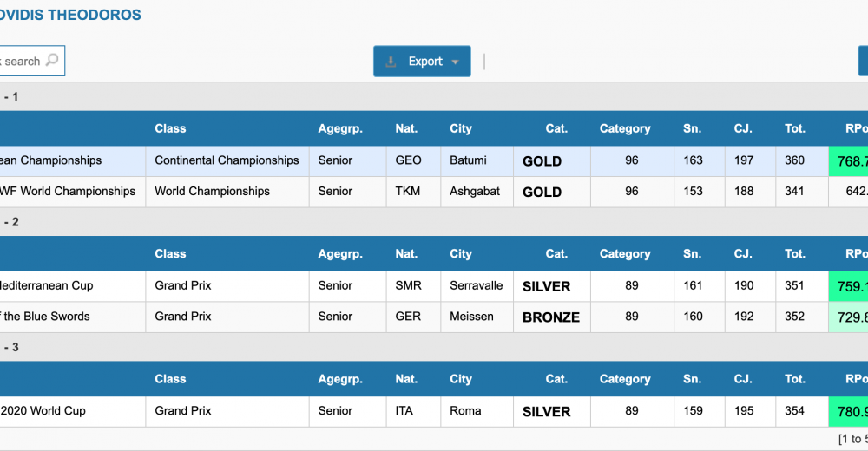Click the download icon on Export button
The width and height of the screenshot is (868, 451).
[391, 62]
